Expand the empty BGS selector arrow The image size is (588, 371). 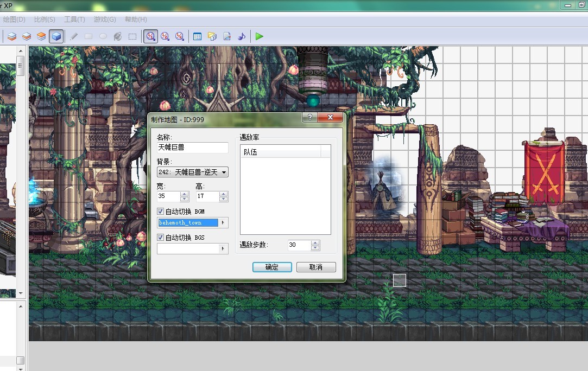pos(223,248)
